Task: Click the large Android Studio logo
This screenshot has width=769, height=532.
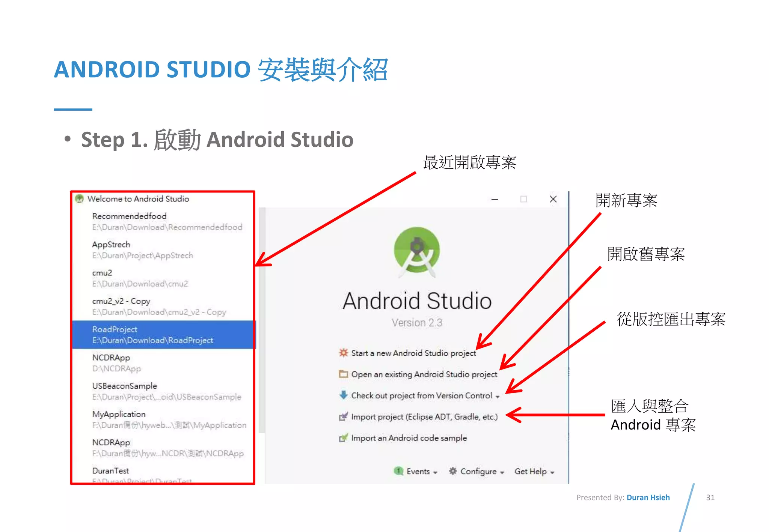Action: [x=417, y=252]
